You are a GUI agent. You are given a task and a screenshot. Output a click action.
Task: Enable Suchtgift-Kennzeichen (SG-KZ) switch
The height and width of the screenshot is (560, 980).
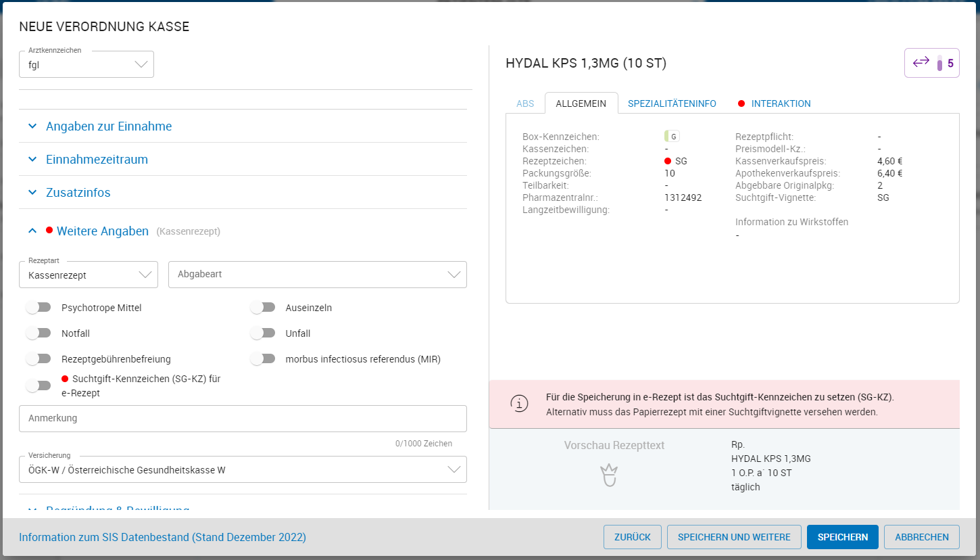pyautogui.click(x=39, y=386)
